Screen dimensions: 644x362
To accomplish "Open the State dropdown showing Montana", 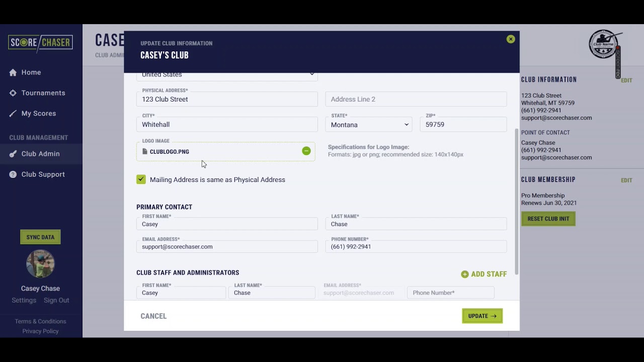I will click(369, 125).
